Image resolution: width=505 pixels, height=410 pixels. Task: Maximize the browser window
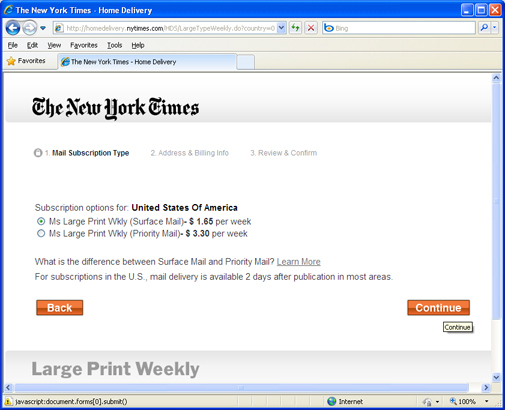pos(481,10)
